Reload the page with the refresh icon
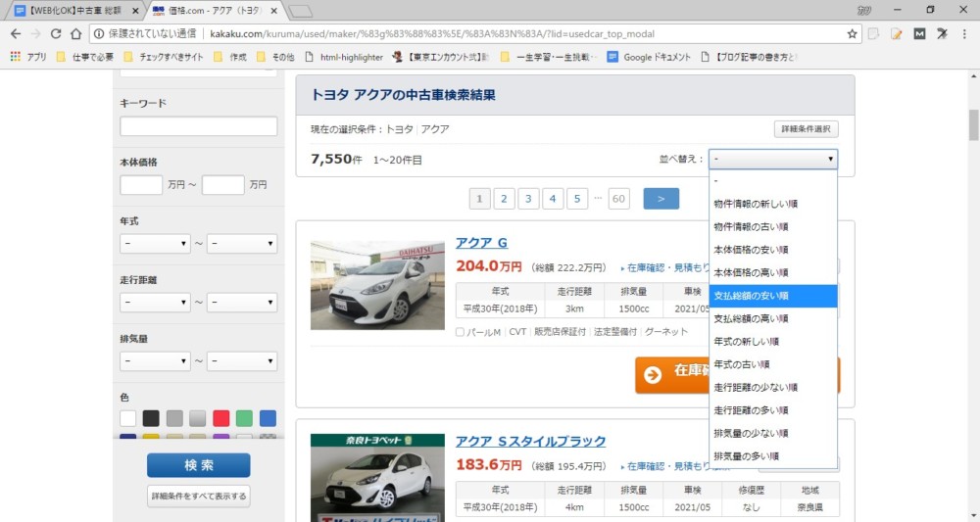This screenshot has height=522, width=980. 56,33
